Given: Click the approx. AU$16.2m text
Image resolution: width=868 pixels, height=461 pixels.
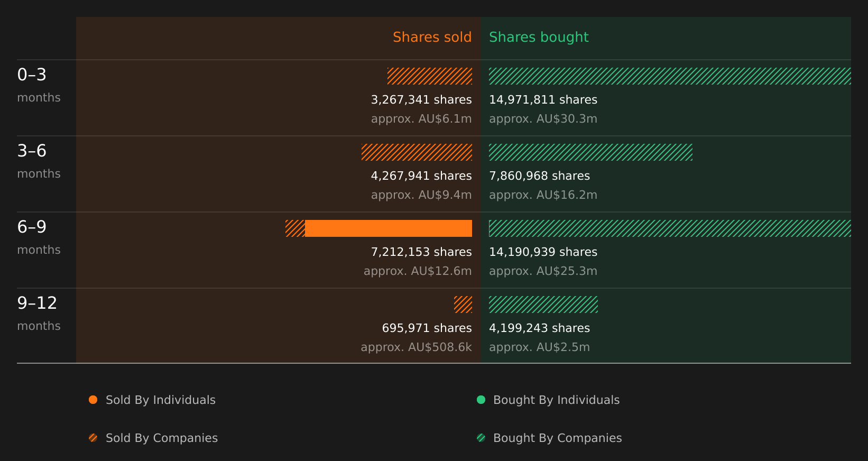Looking at the screenshot, I should (543, 195).
